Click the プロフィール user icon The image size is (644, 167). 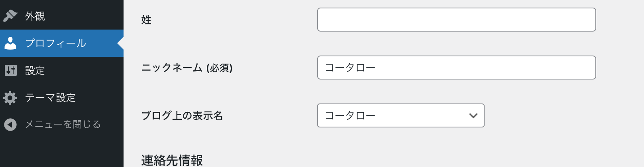[x=10, y=43]
